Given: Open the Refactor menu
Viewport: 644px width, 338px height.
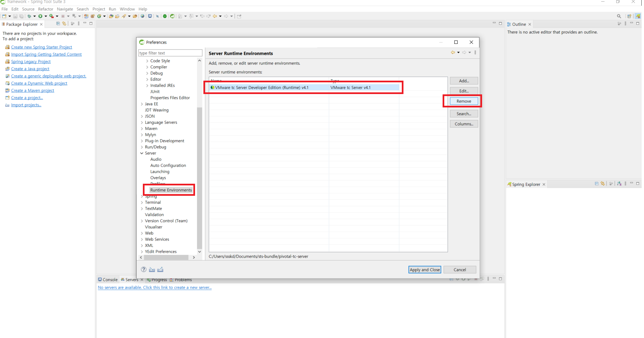Looking at the screenshot, I should pos(45,9).
